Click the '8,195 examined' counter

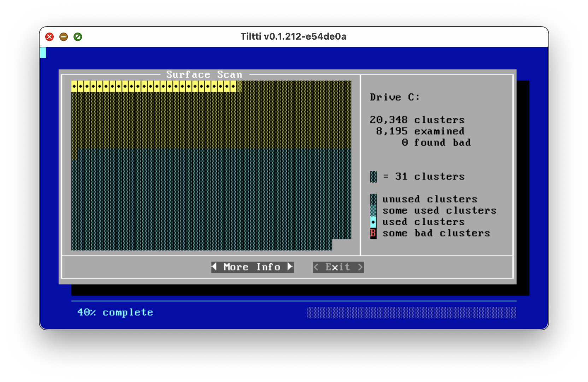pos(420,131)
